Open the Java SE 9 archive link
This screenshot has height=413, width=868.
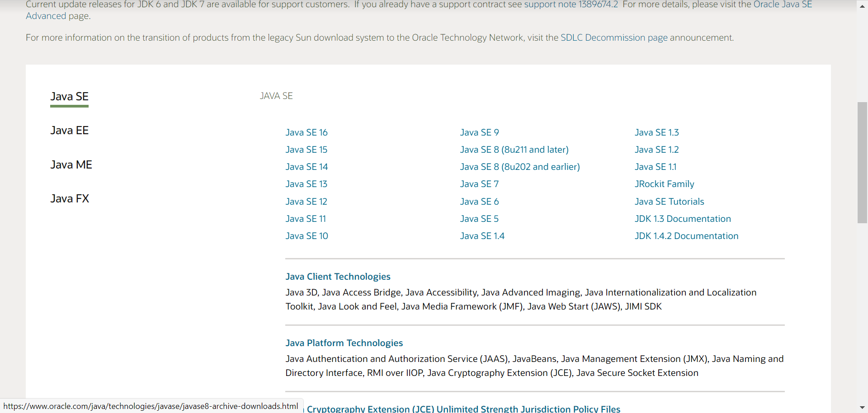coord(480,132)
